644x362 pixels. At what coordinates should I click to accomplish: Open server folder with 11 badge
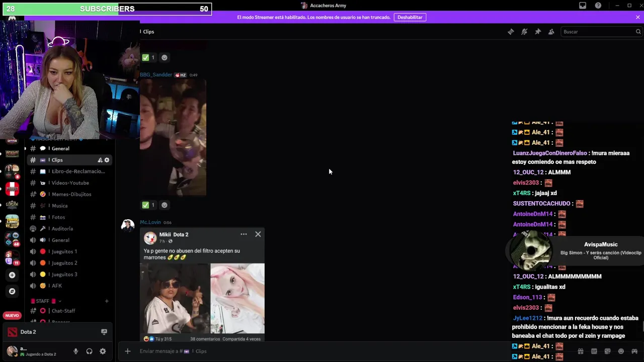[x=12, y=258]
